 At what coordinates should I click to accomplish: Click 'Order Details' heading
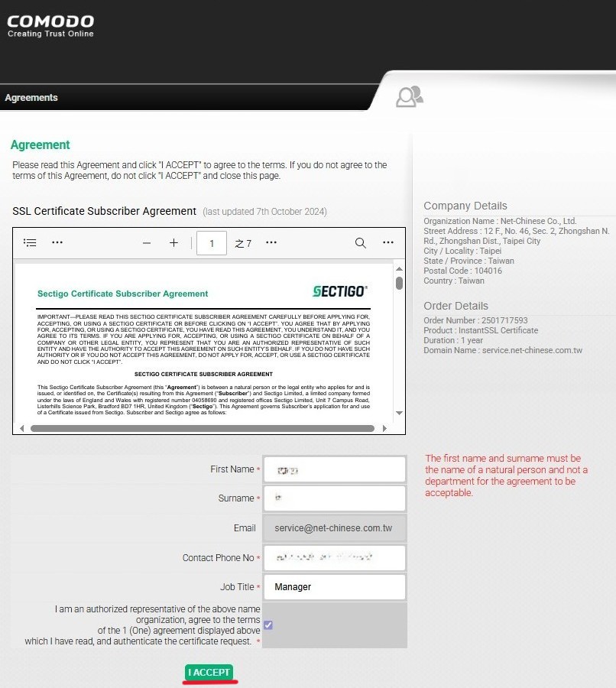click(x=456, y=306)
